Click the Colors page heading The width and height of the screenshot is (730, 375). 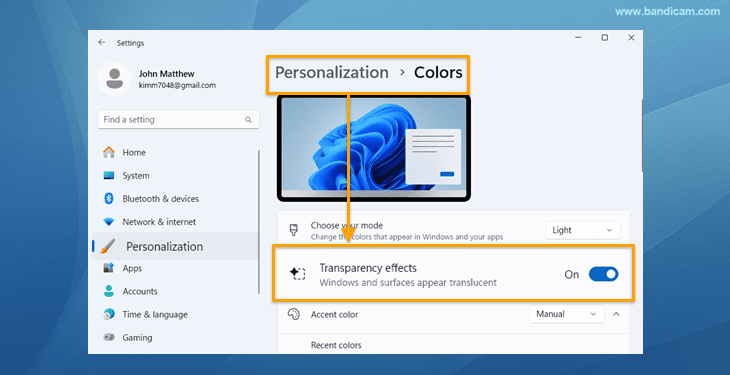[438, 73]
